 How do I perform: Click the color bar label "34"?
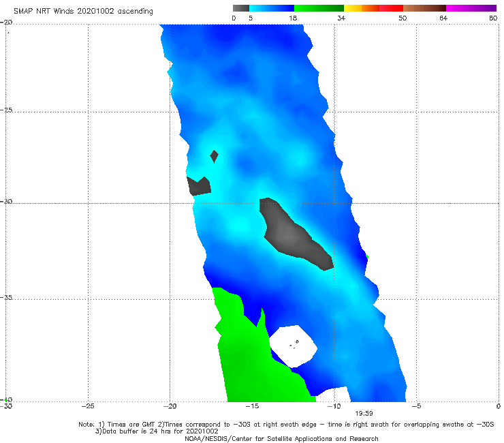(x=341, y=18)
